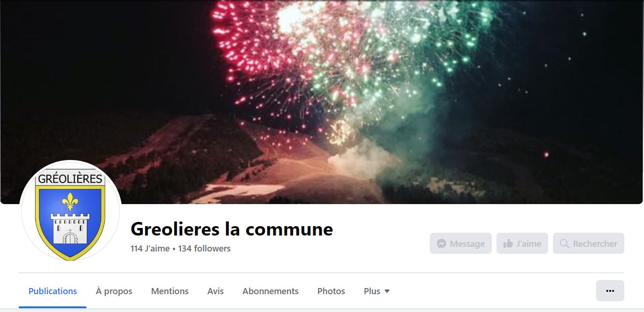Go to the Avis tab
Viewport: 644px width, 312px height.
pos(216,291)
